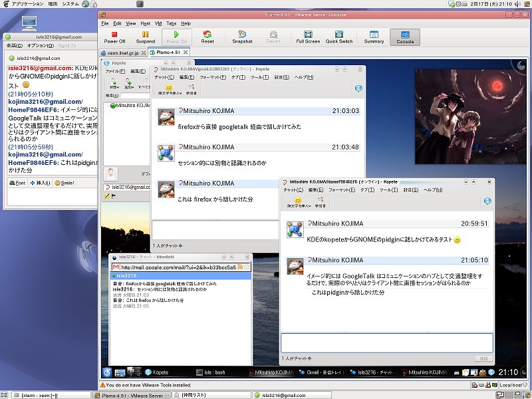Reset the virtual machine
This screenshot has width=532, height=399.
click(207, 37)
